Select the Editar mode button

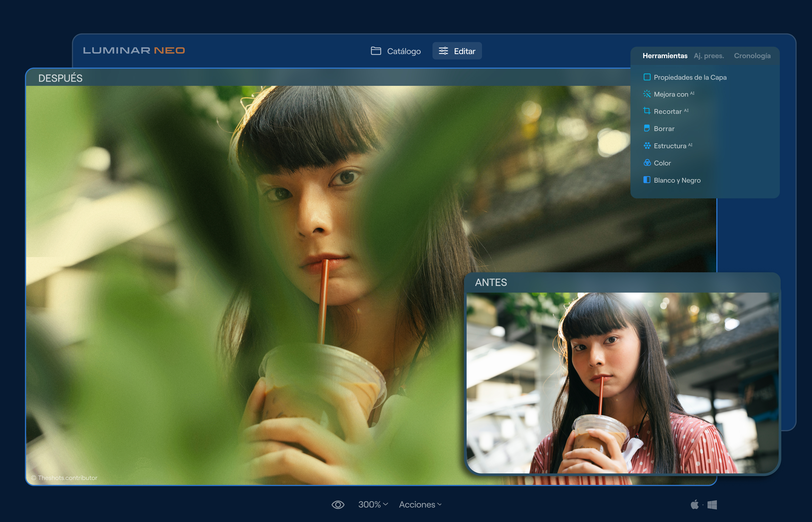[x=457, y=51]
